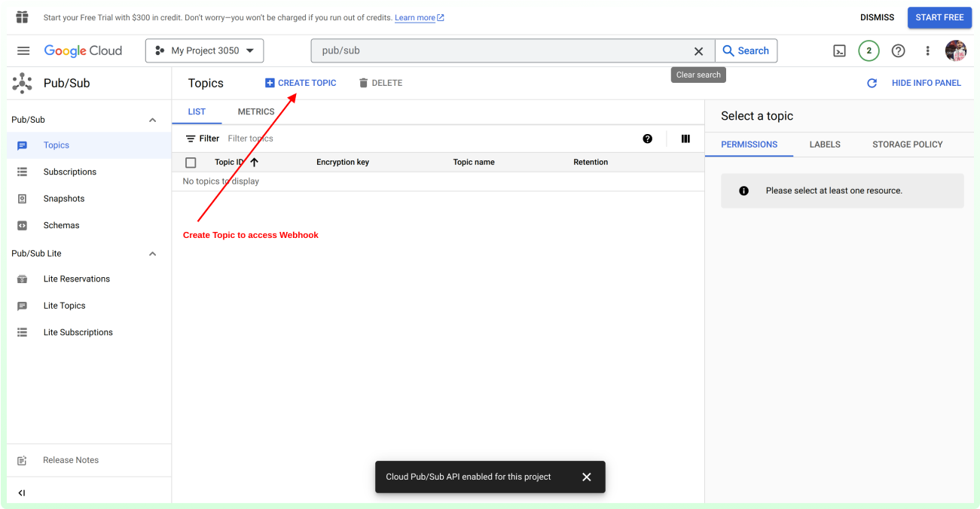Image resolution: width=980 pixels, height=509 pixels.
Task: Click the refresh icon beside Hide Info Panel
Action: click(872, 84)
